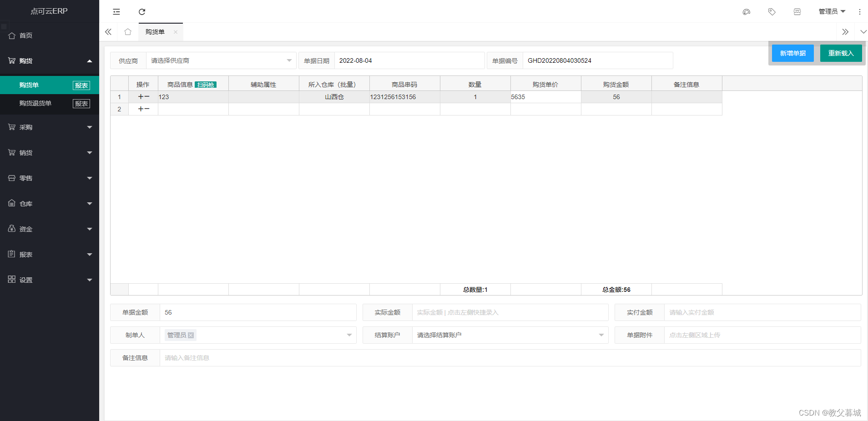Expand the 仓库 sidebar menu
Screen dimensions: 868x421
pyautogui.click(x=50, y=204)
